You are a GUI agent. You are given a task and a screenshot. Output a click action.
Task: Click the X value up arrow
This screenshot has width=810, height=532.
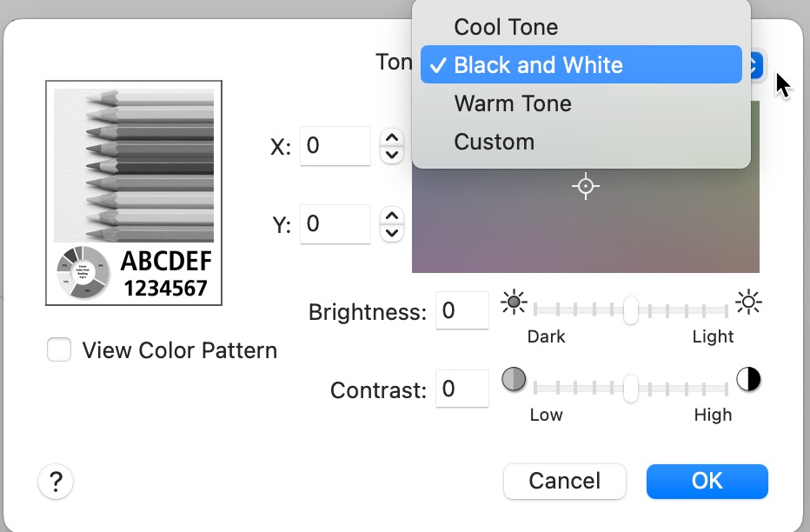[393, 137]
